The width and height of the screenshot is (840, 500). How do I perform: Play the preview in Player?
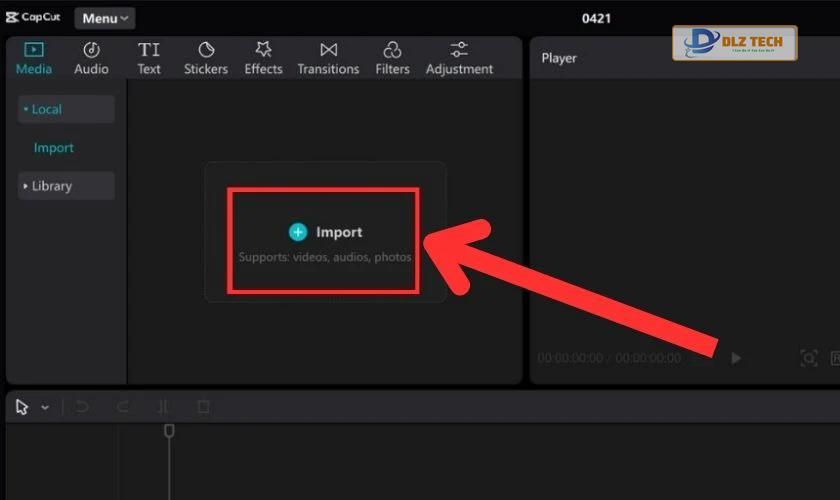pos(736,358)
